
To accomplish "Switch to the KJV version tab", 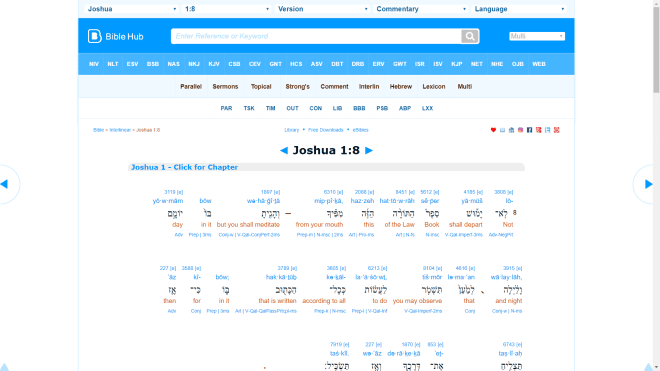I will [214, 64].
